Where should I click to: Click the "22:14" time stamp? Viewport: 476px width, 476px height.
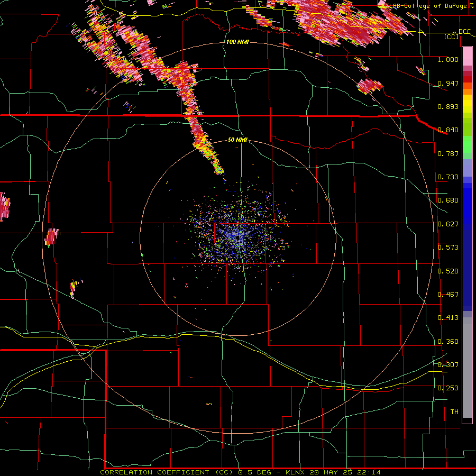[x=369, y=472]
